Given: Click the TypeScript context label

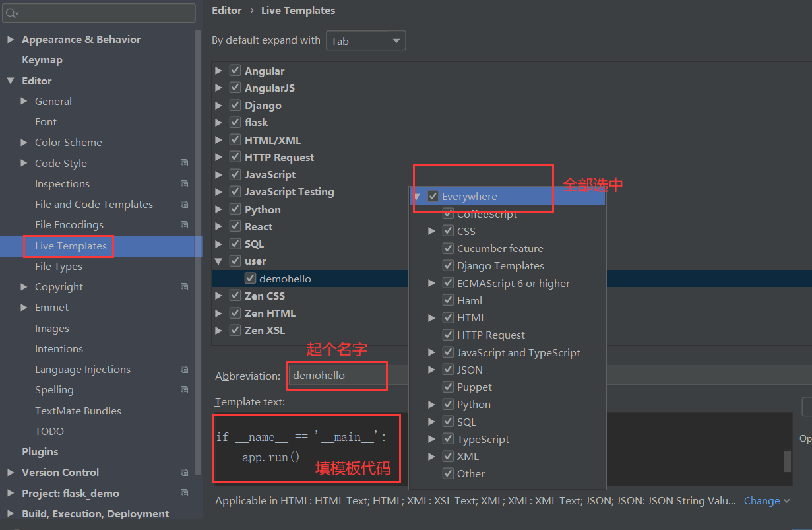Looking at the screenshot, I should point(483,439).
